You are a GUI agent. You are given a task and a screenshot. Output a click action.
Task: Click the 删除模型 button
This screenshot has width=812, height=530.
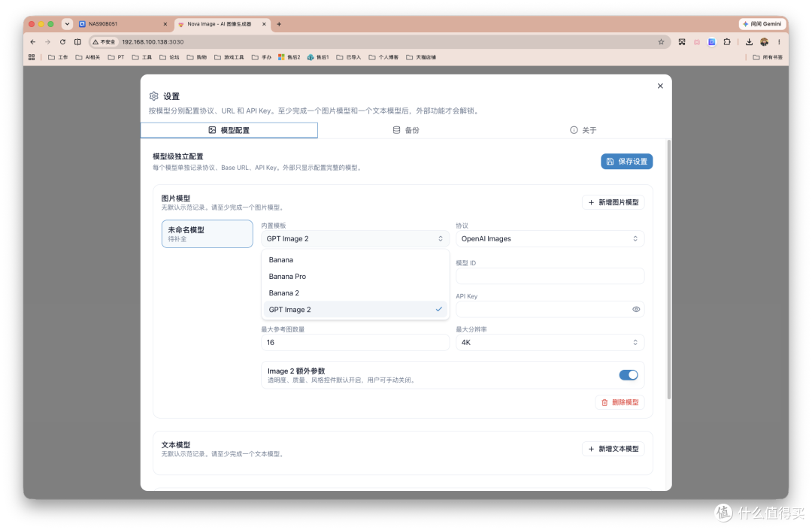pyautogui.click(x=620, y=402)
